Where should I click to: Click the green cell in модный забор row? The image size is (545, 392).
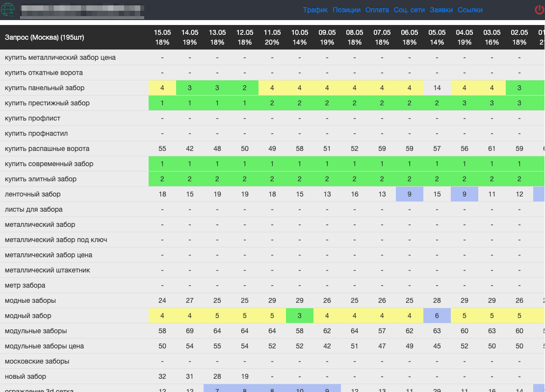(300, 316)
